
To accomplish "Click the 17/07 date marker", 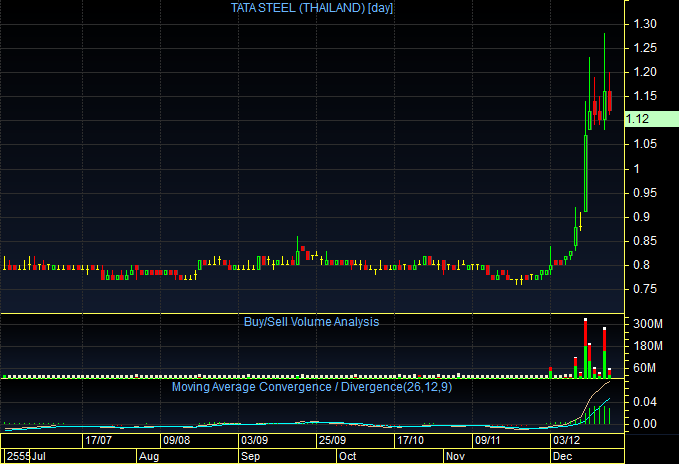I will (98, 441).
